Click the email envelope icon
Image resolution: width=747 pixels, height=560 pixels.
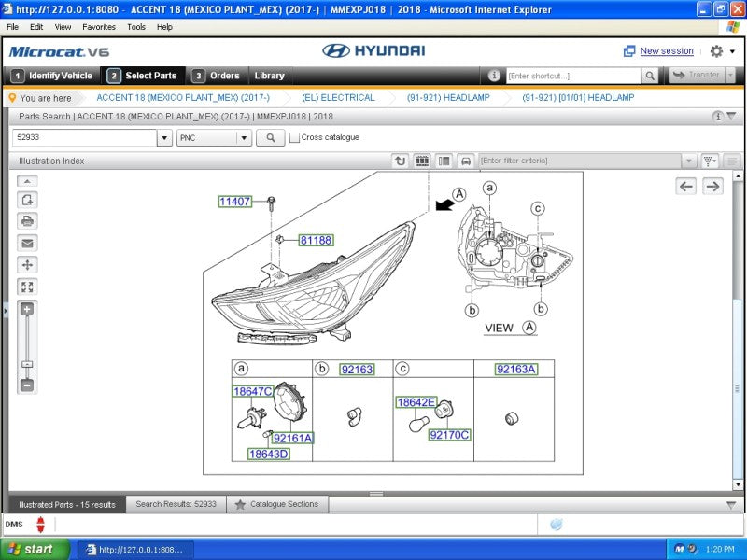(x=27, y=243)
